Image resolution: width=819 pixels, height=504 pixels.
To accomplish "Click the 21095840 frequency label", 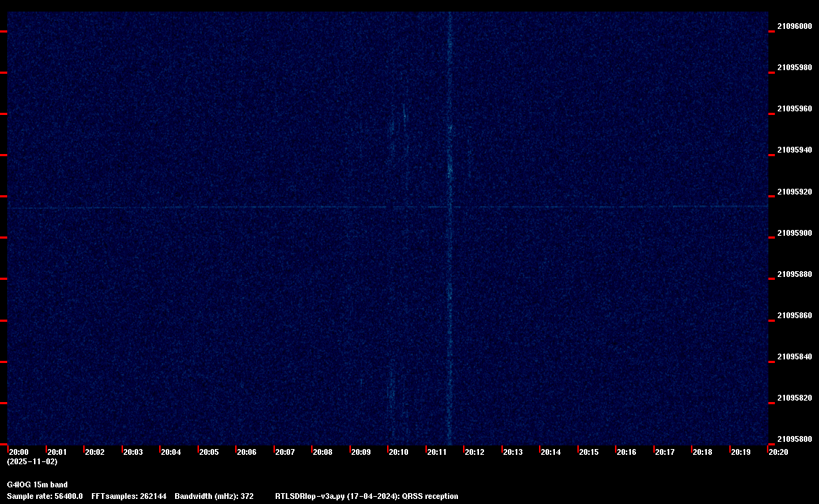I will 794,356.
